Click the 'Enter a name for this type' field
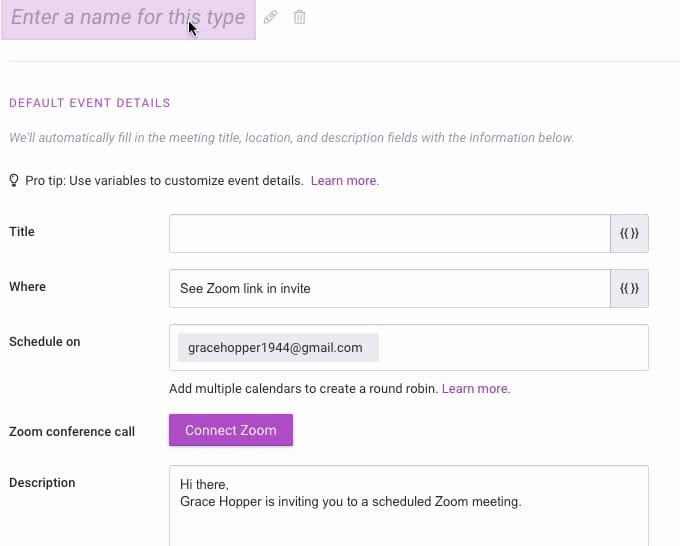Viewport: 680px width, 546px height. point(128,18)
